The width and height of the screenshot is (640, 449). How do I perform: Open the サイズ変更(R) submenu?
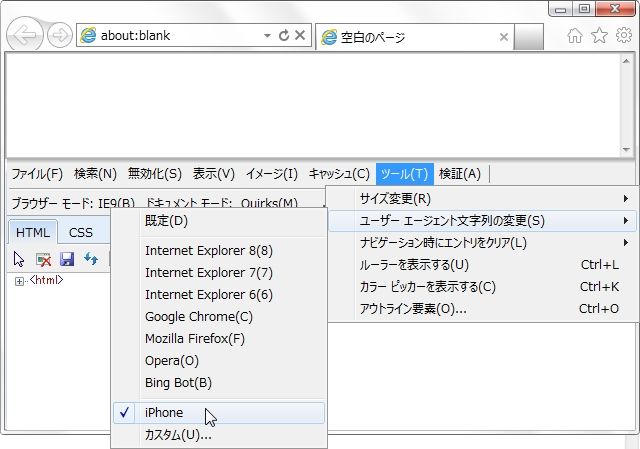pyautogui.click(x=482, y=199)
